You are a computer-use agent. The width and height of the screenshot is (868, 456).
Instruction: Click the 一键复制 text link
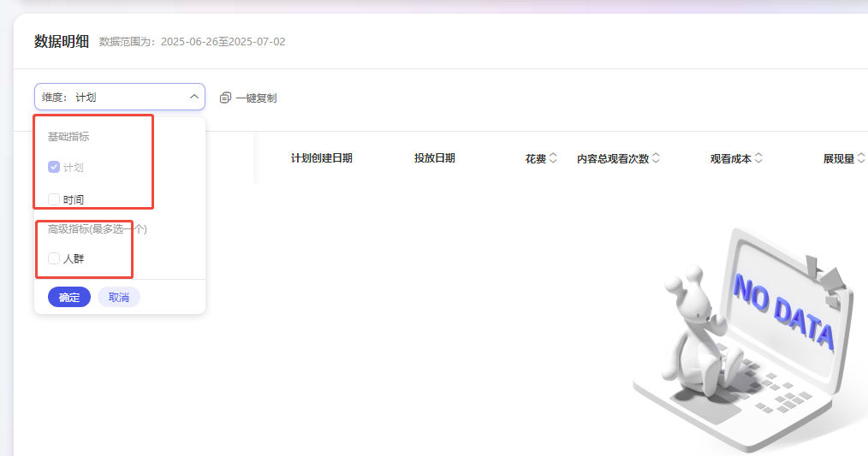tap(256, 98)
